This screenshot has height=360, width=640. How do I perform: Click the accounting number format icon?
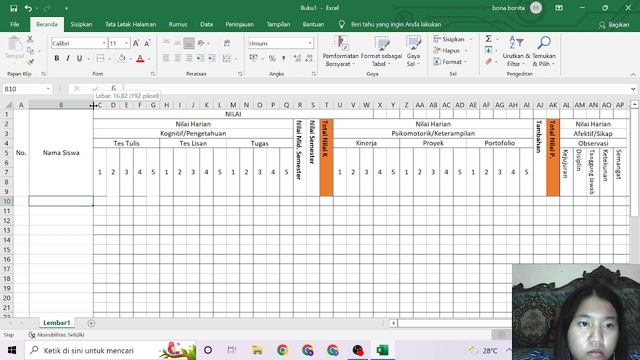click(x=253, y=58)
